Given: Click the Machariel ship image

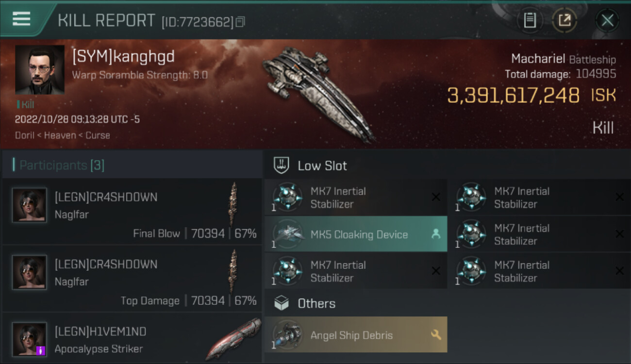Looking at the screenshot, I should 318,92.
